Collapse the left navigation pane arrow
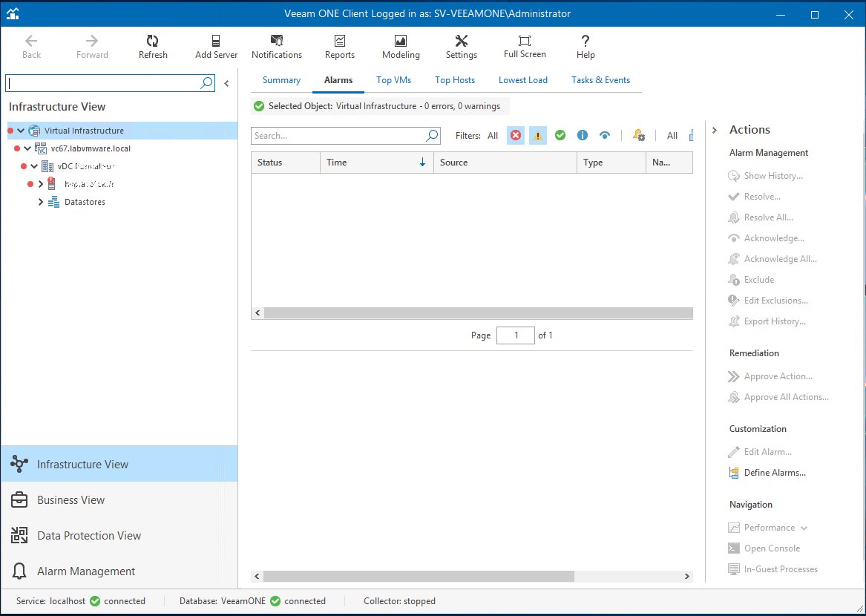The image size is (866, 616). pos(226,83)
